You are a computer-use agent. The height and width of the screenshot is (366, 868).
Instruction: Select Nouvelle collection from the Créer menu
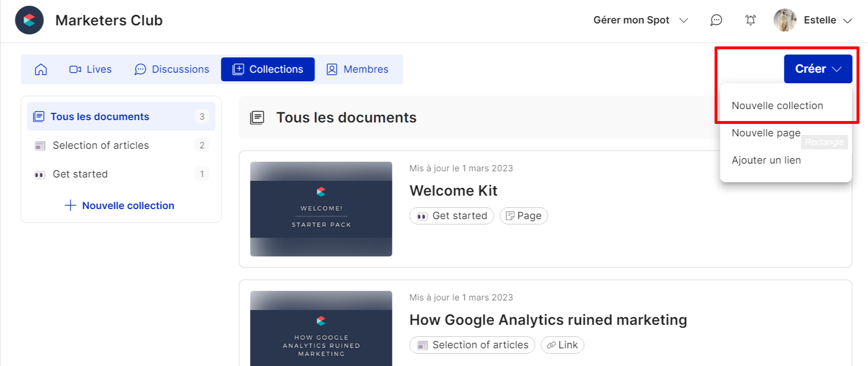(777, 106)
